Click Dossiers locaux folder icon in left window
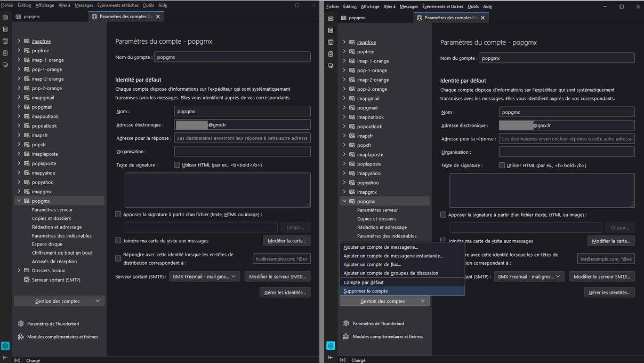Viewport: 644px width, 363px height. pyautogui.click(x=27, y=271)
